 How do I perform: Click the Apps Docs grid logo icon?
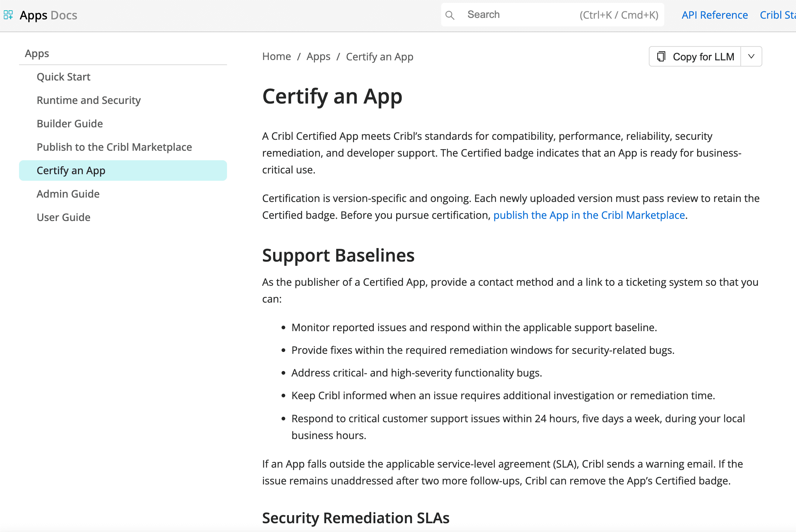(8, 15)
